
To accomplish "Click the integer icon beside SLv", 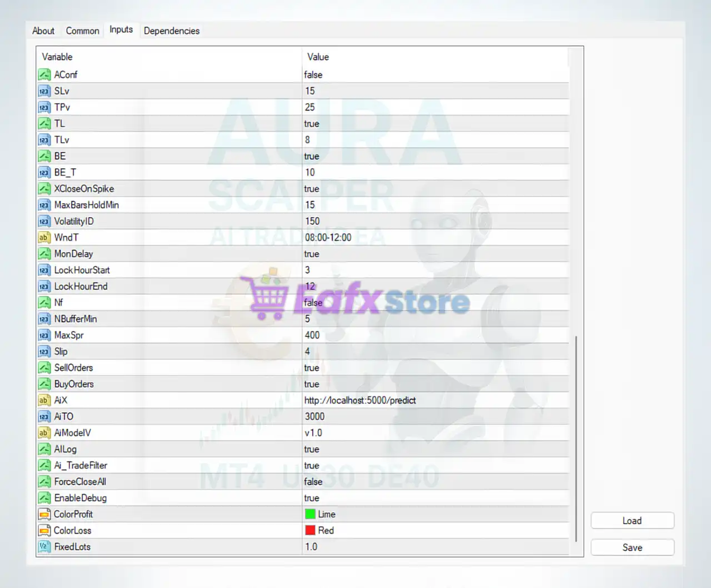I will [x=44, y=91].
